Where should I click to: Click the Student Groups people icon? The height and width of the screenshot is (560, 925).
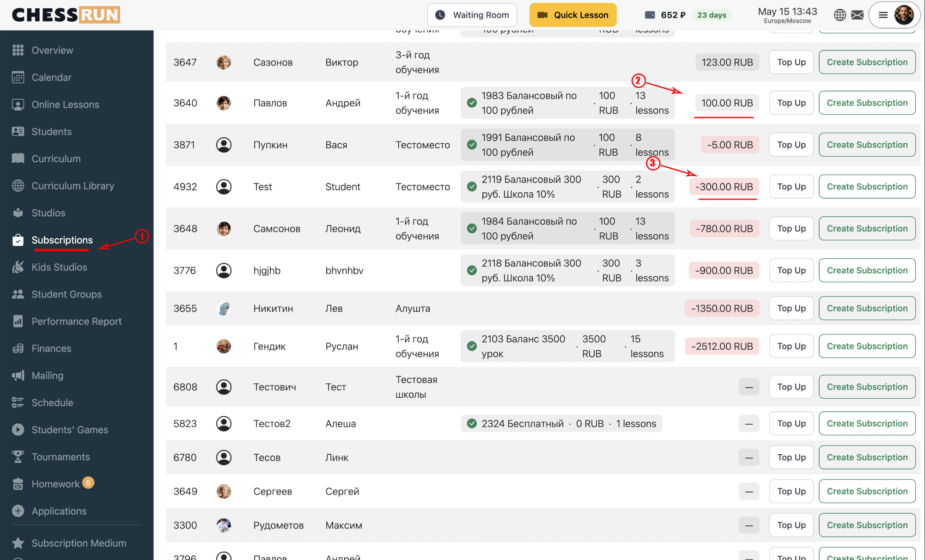(x=18, y=294)
